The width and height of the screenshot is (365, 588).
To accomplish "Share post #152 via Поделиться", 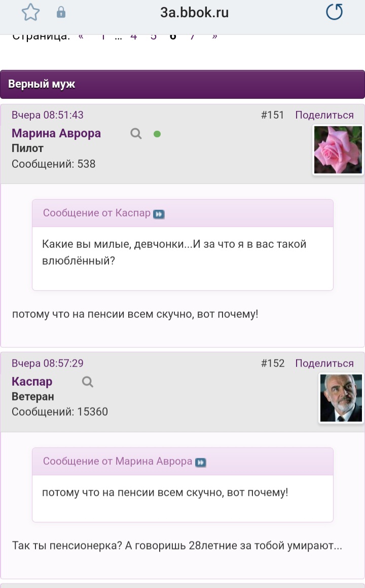I will pos(324,363).
